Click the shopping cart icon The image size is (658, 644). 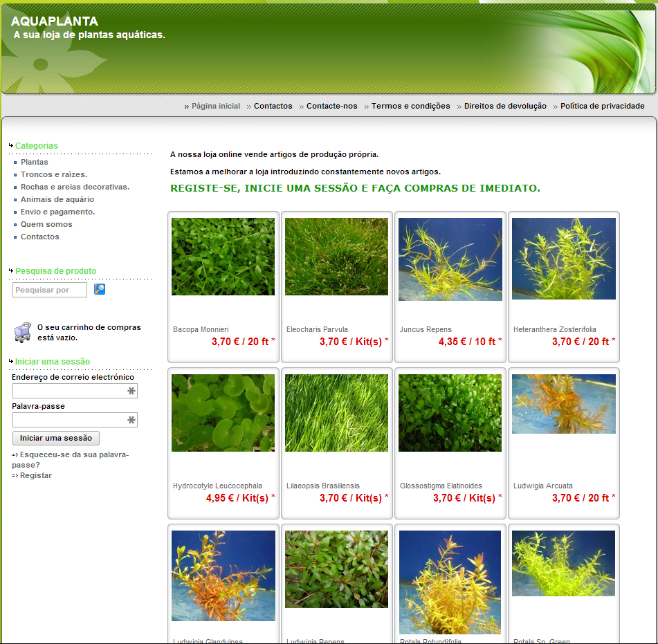(22, 332)
